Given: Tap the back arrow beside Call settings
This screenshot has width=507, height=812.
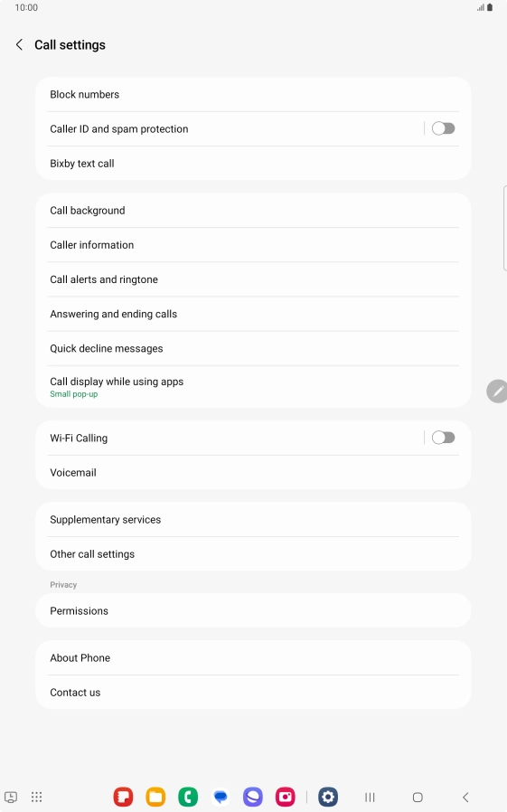Looking at the screenshot, I should (x=19, y=45).
